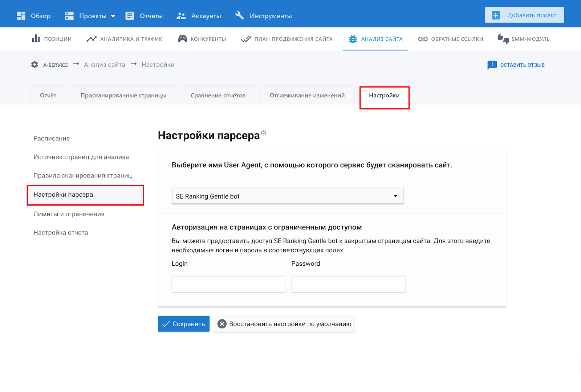Select Настройки парсера in sidebar
Image resolution: width=581 pixels, height=392 pixels.
(x=85, y=195)
